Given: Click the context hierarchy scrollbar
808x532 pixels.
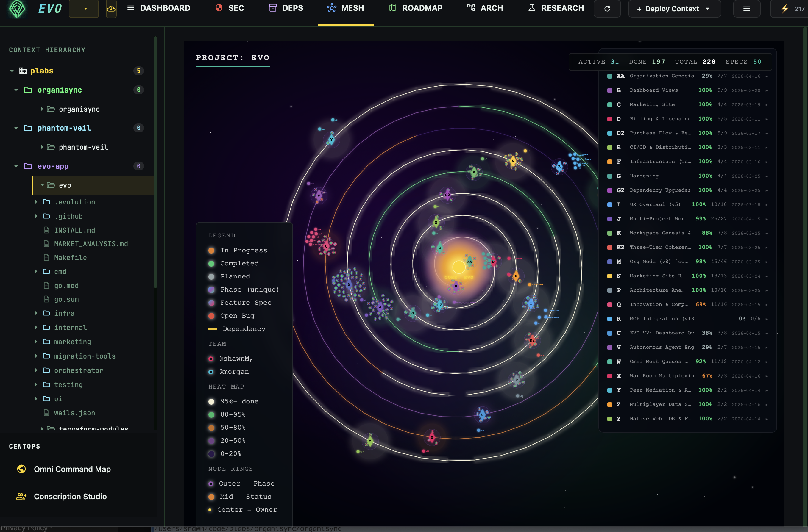Looking at the screenshot, I should [155, 162].
